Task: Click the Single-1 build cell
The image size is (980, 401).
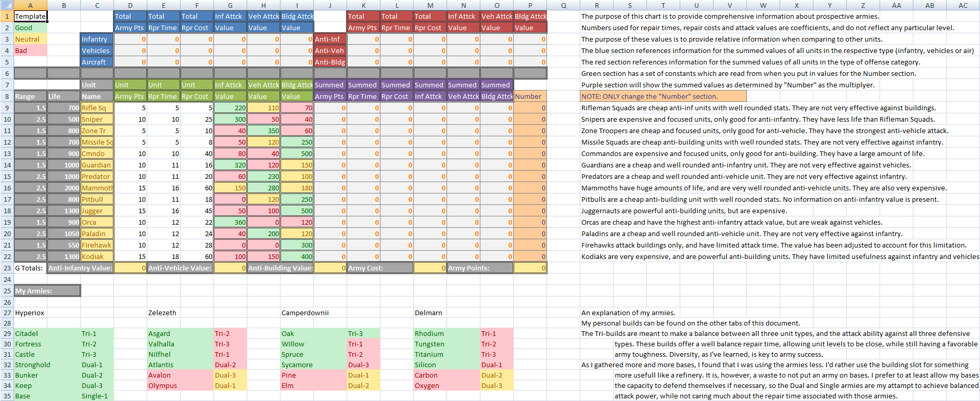Action: (x=97, y=396)
